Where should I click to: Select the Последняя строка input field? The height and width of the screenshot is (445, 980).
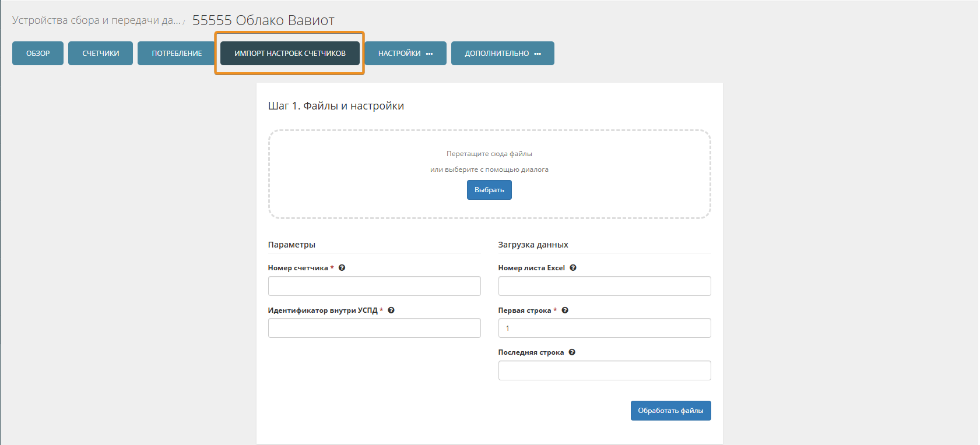605,370
